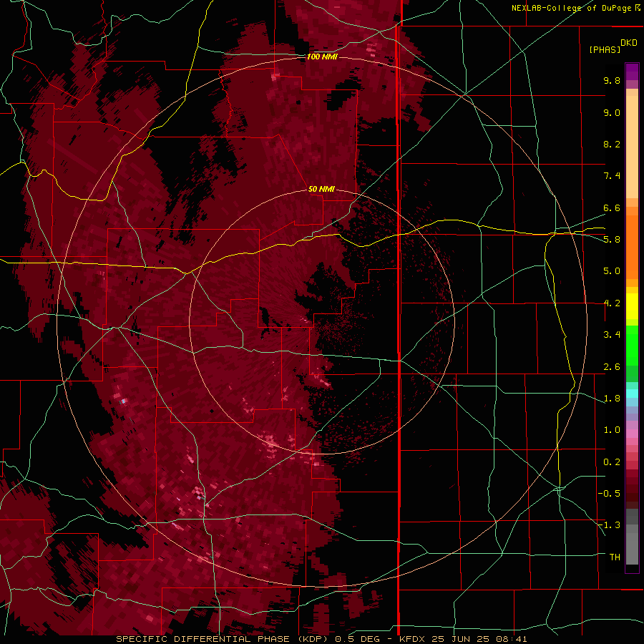Select the 1.0 scale value
The height and width of the screenshot is (644, 644).
[612, 430]
